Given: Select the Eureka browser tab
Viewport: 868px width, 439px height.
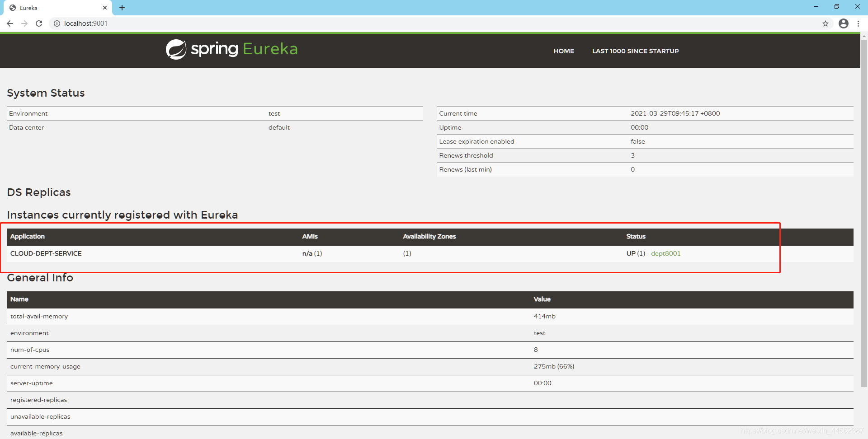Looking at the screenshot, I should click(x=58, y=8).
